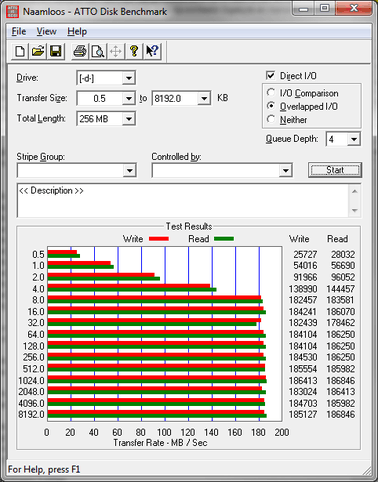Click the KB unit label
This screenshot has height=482, width=378.
click(223, 98)
